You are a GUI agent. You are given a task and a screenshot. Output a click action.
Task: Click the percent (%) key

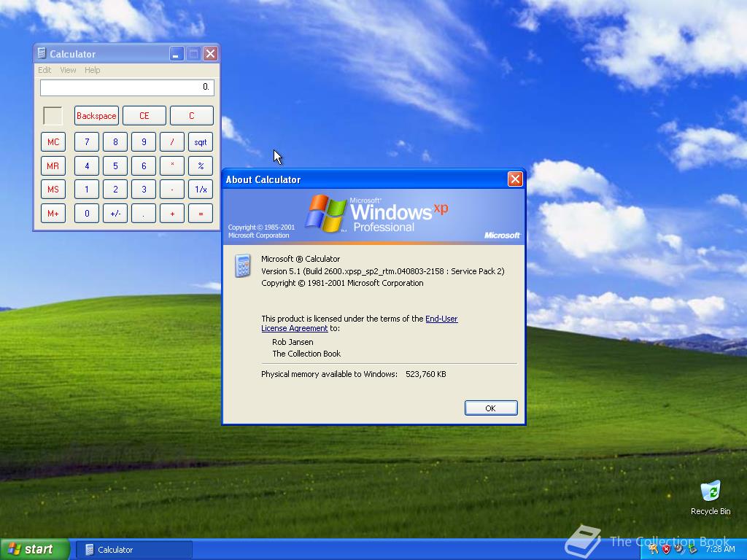(x=201, y=166)
